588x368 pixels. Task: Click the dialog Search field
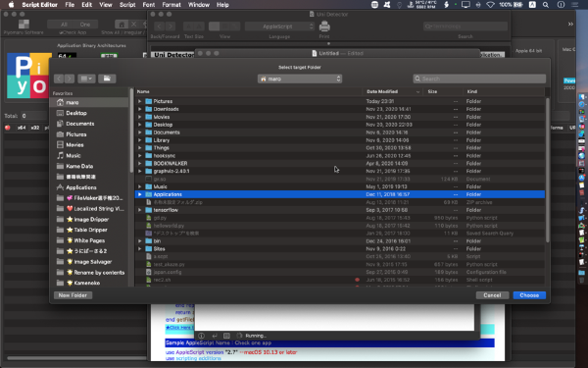479,79
